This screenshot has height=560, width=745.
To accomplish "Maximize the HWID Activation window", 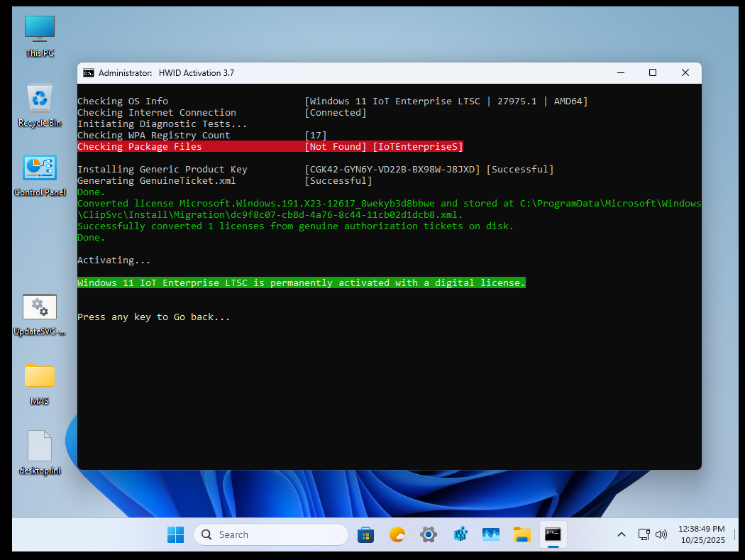I will click(x=653, y=72).
